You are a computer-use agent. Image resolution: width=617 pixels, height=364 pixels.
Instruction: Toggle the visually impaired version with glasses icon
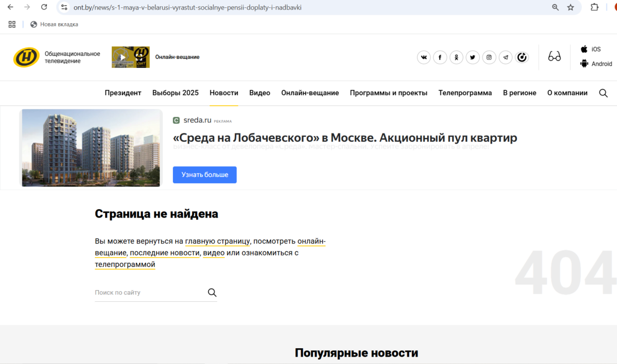pos(554,57)
